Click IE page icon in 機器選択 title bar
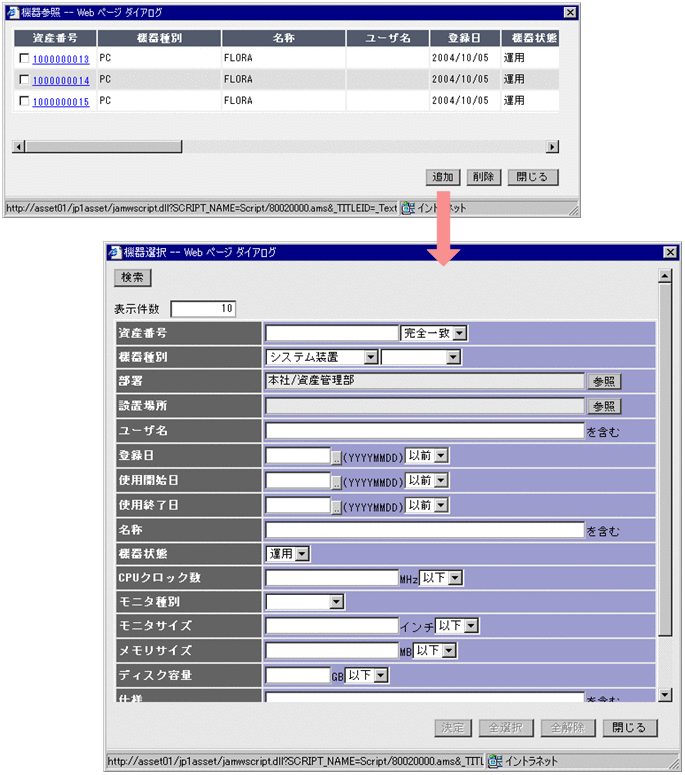The height and width of the screenshot is (775, 685). coord(115,252)
